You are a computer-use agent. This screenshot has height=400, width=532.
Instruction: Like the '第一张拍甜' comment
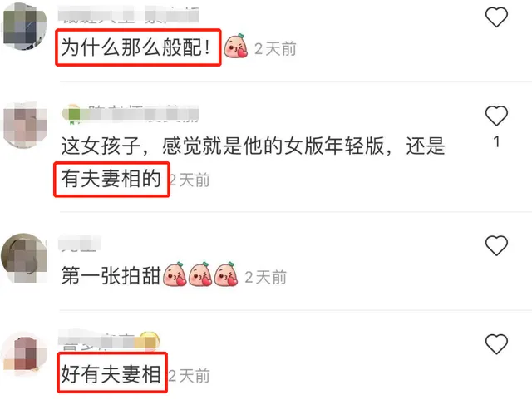pos(496,245)
